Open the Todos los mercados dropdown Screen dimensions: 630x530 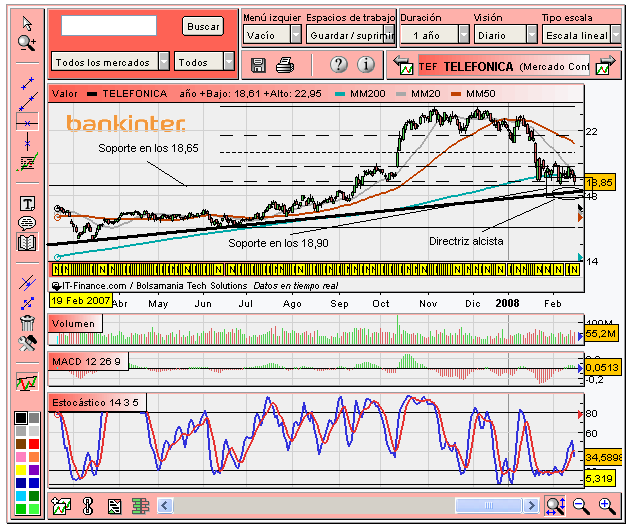[110, 61]
